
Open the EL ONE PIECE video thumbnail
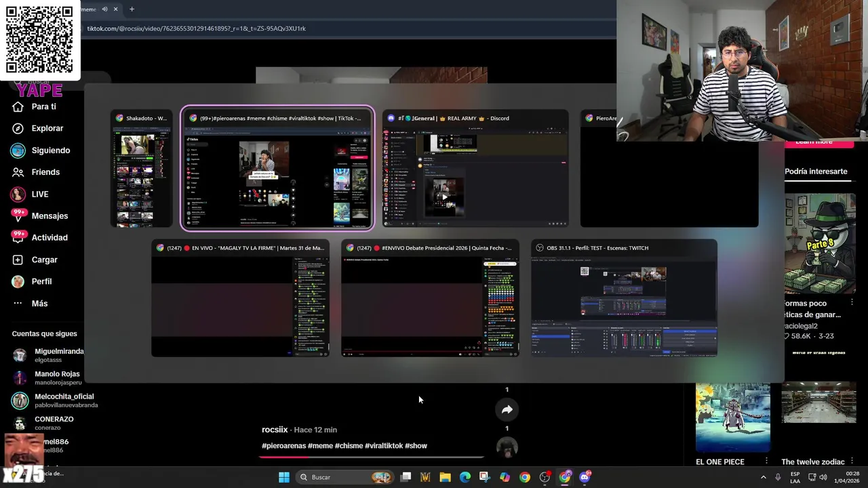(x=733, y=417)
